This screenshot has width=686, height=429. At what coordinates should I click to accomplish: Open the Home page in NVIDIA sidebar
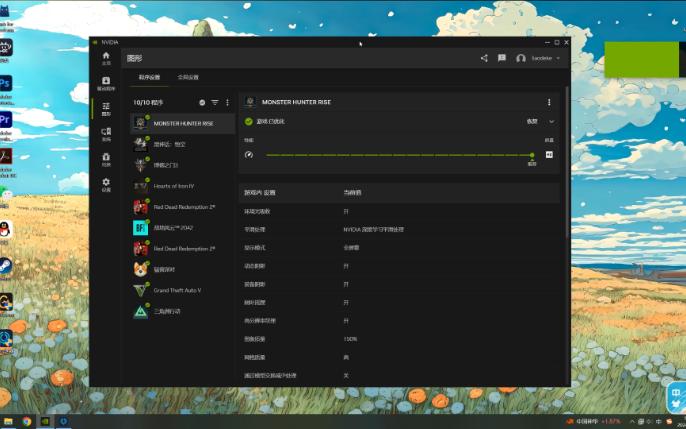106,58
